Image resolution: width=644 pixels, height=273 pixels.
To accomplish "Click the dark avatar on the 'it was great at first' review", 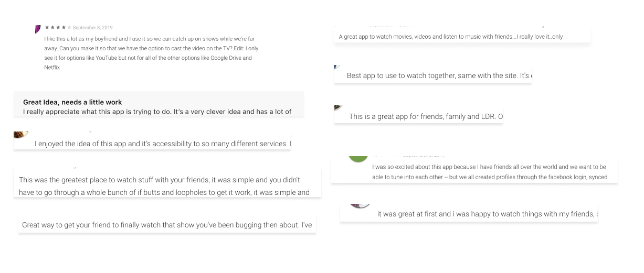I will coord(360,205).
